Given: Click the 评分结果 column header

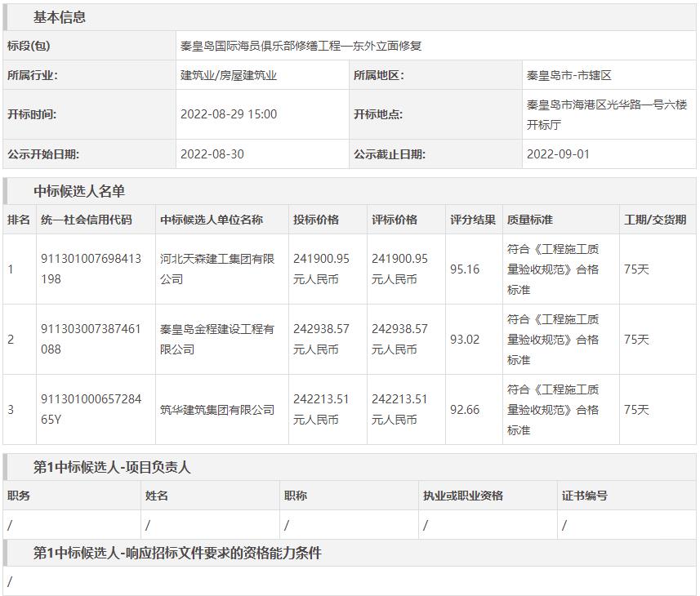Looking at the screenshot, I should (x=473, y=220).
